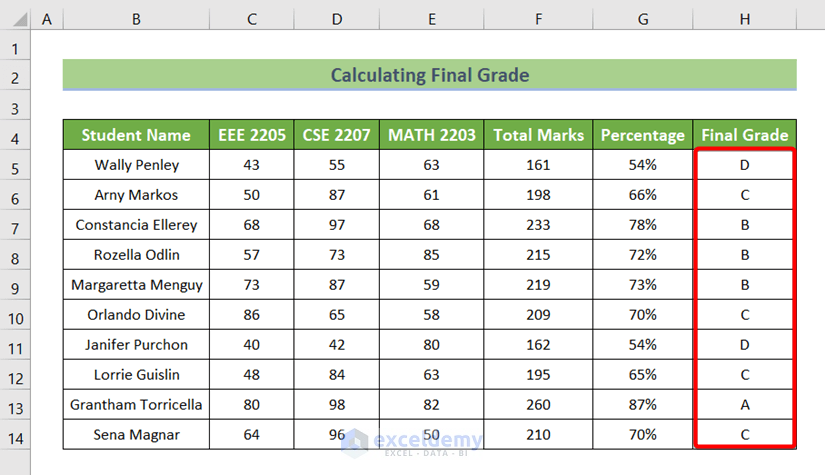Click the Student Name header cell
The height and width of the screenshot is (475, 825).
136,135
